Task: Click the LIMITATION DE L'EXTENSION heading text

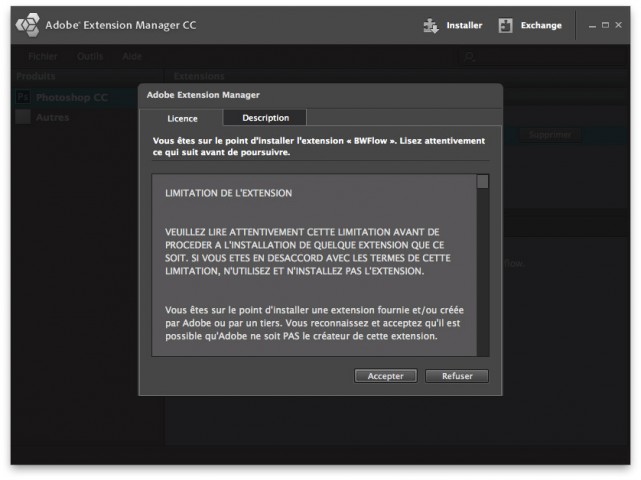Action: (x=229, y=193)
